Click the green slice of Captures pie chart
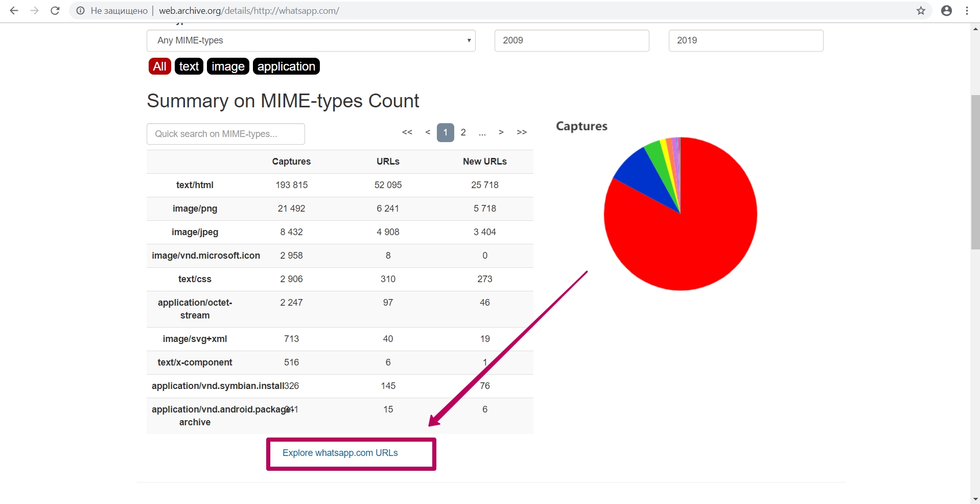Viewport: 980px width, 504px height. 660,164
